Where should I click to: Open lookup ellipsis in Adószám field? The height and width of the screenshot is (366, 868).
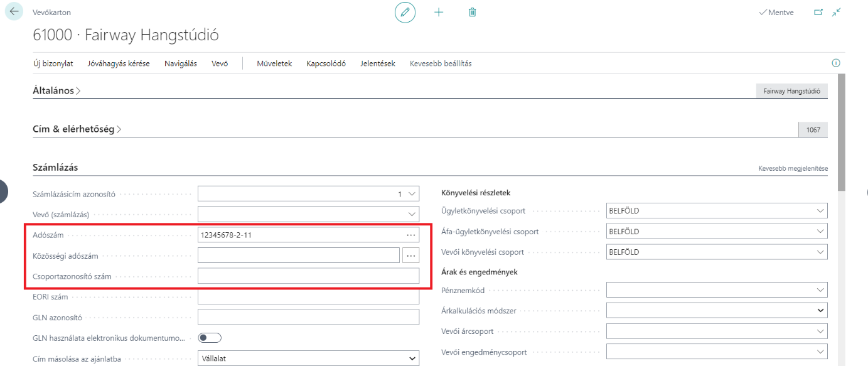411,235
